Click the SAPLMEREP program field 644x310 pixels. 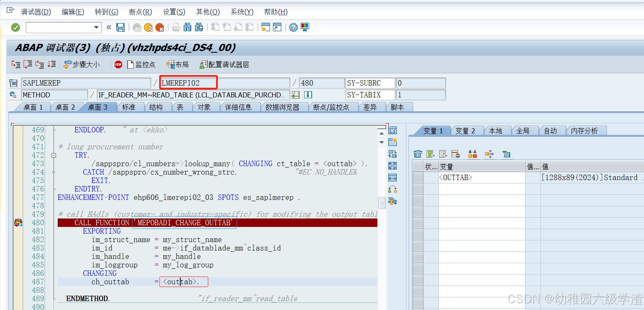point(86,83)
